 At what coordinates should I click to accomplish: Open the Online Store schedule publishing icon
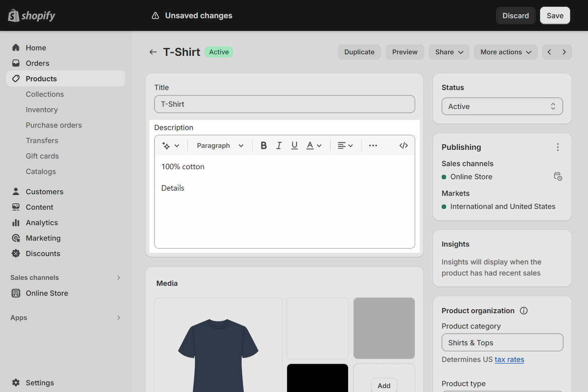coord(557,176)
